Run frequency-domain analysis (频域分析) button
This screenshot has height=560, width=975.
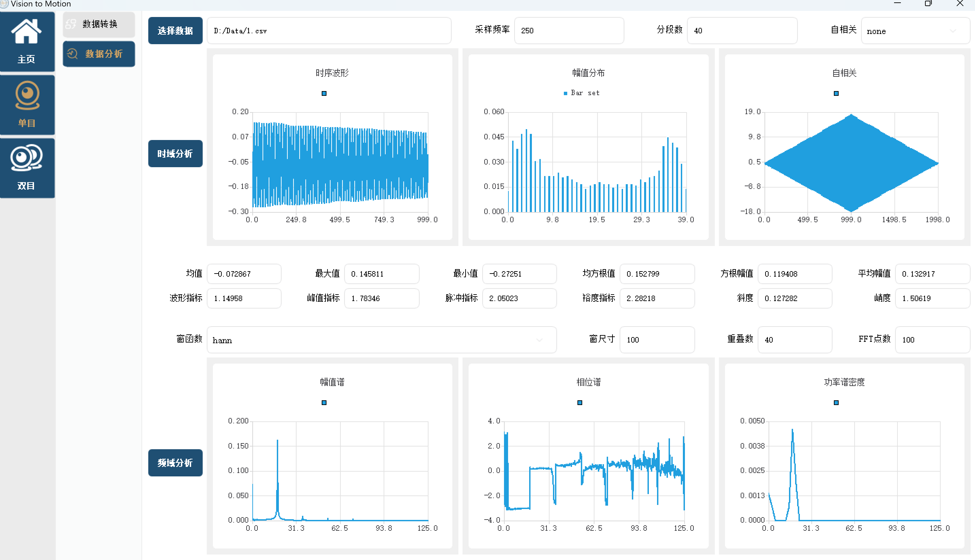coord(175,463)
